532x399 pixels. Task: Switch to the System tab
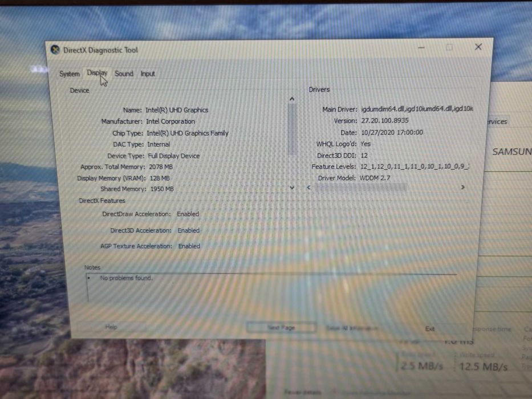70,74
